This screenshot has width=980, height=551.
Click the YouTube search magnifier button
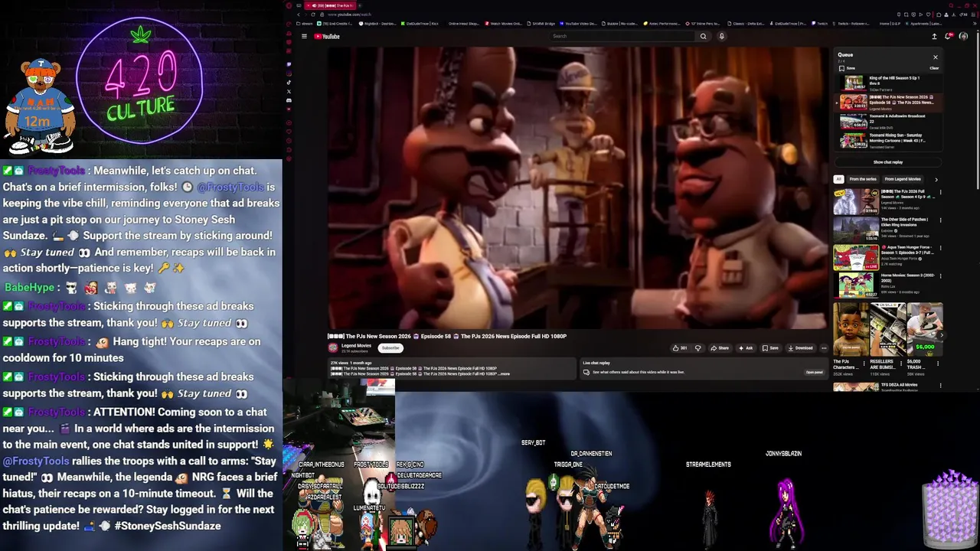coord(703,36)
